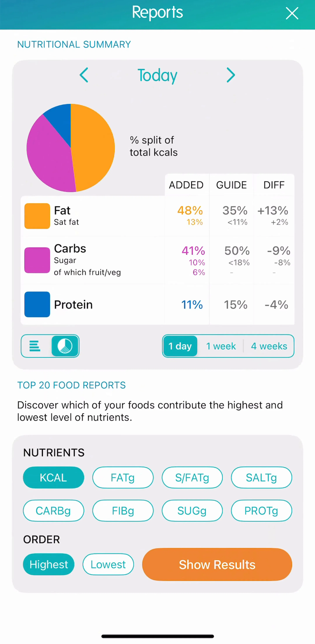Choose CARBg nutrient option
The height and width of the screenshot is (644, 315).
coord(54,510)
